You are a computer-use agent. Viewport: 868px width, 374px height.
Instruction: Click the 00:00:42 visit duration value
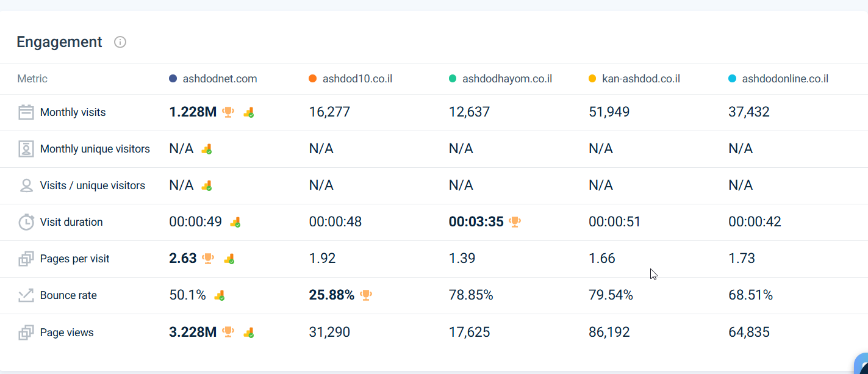[x=755, y=222]
